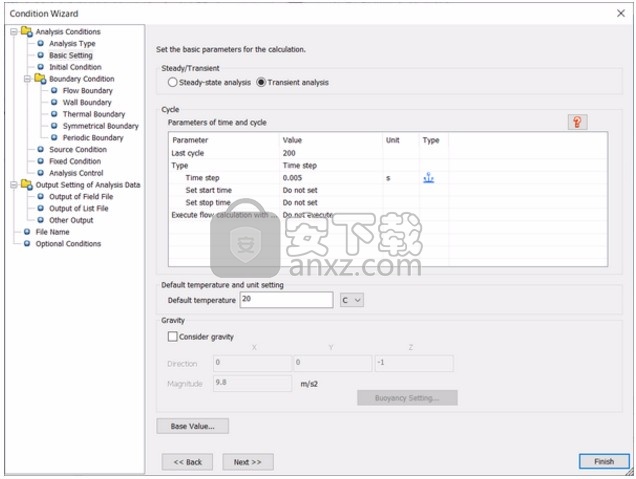Collapse Output Setting of Analysis Data node
Screen dimensions: 636x479
tap(14, 185)
